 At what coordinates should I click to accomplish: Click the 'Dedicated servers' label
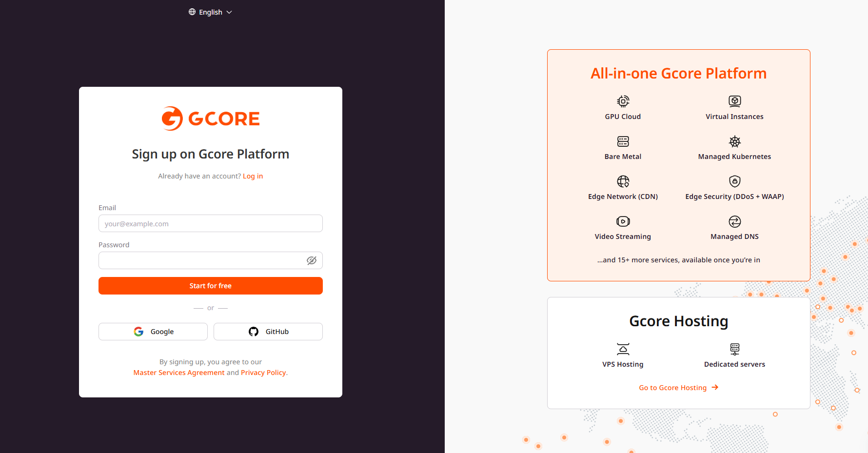pos(735,364)
